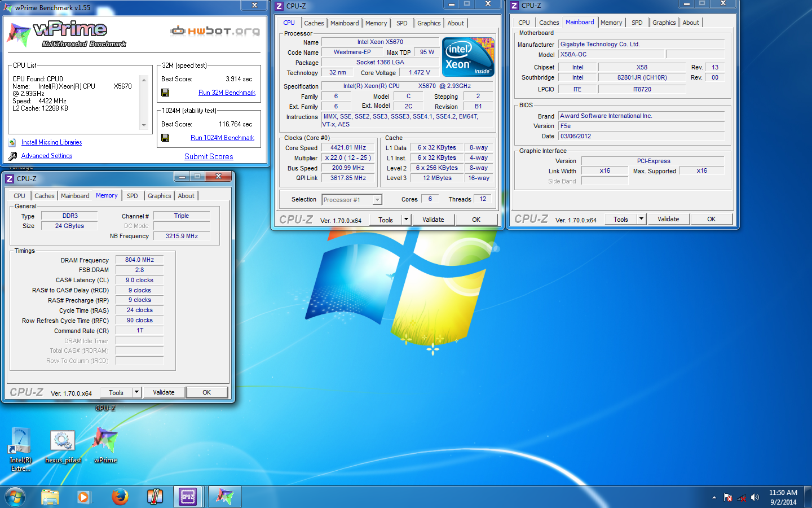The width and height of the screenshot is (812, 508).
Task: Click the CPU List scrollbar down arrow
Action: coord(144,125)
